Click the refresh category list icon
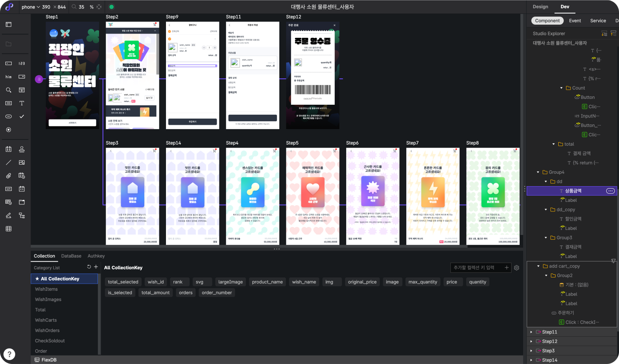Image resolution: width=619 pixels, height=364 pixels. point(89,267)
